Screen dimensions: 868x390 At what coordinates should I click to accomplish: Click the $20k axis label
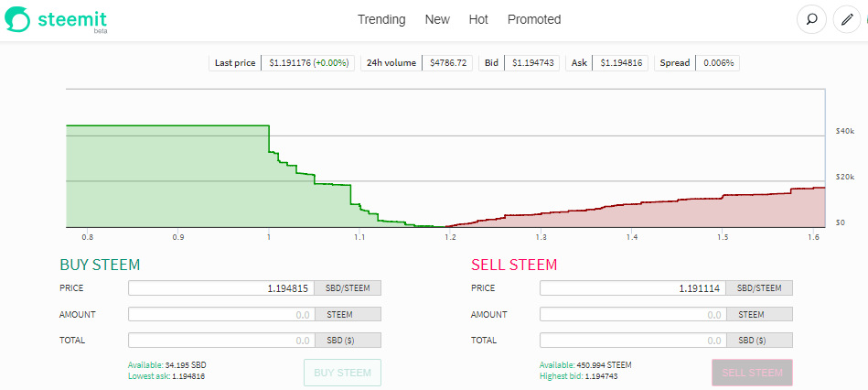click(x=845, y=177)
